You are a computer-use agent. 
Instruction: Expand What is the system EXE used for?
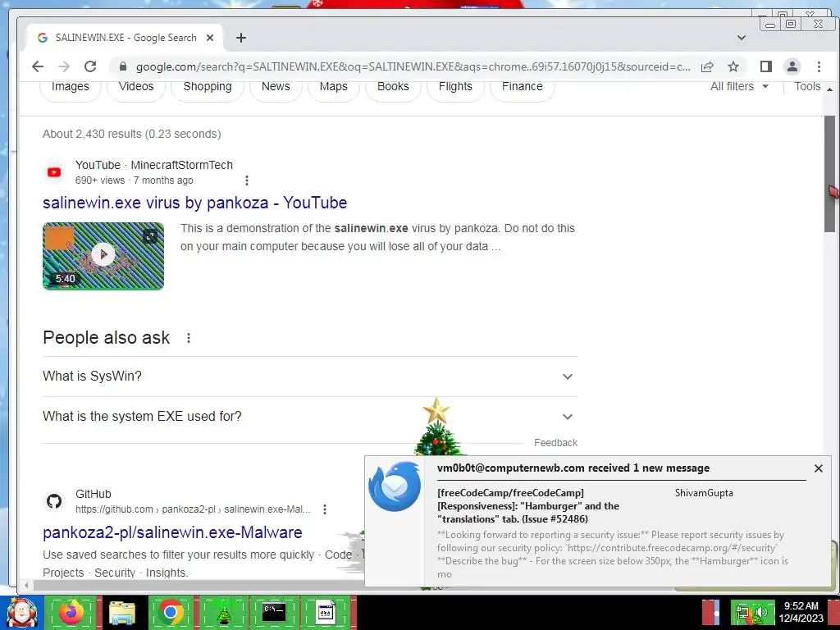pos(310,417)
